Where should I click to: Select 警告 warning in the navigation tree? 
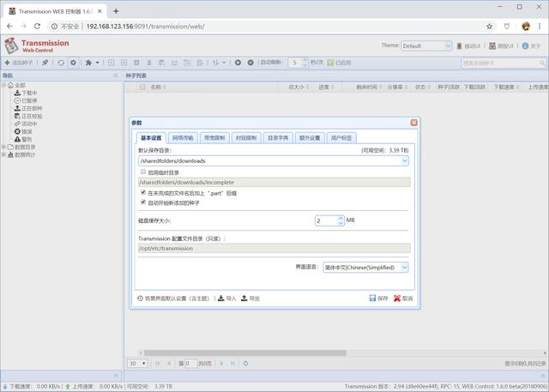click(x=23, y=139)
